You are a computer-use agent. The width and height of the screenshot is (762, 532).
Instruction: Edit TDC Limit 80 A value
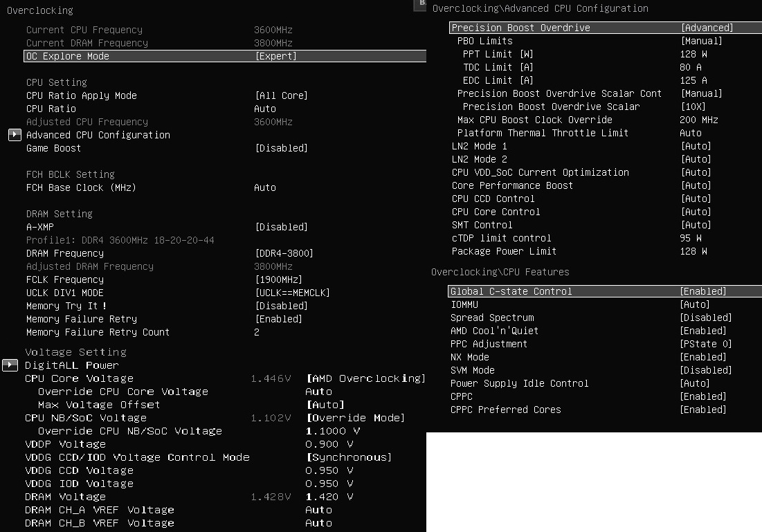click(691, 67)
